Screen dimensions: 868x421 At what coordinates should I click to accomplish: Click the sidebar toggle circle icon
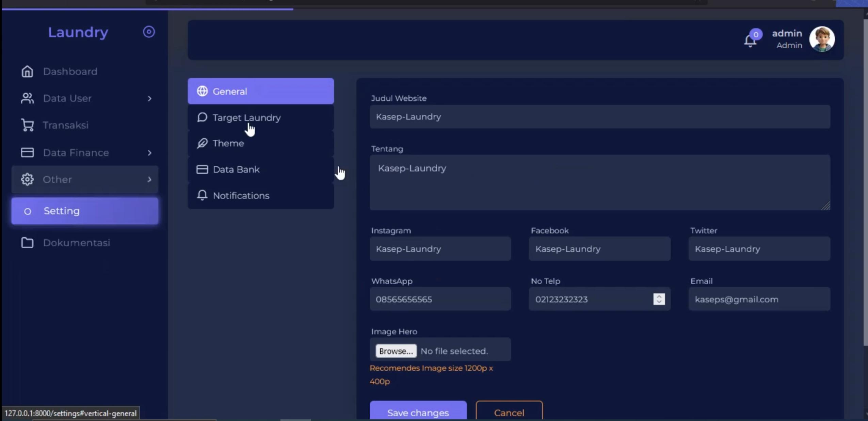click(x=149, y=32)
